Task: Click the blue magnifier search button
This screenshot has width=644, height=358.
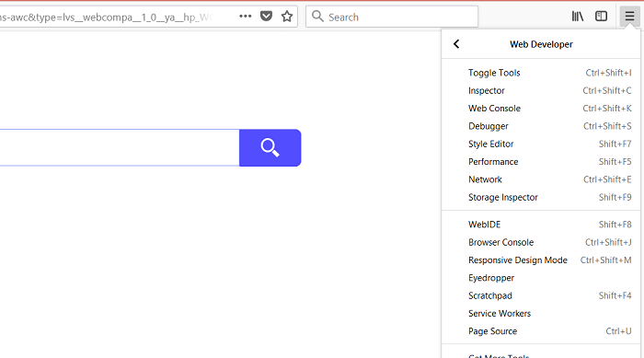Action: click(270, 148)
